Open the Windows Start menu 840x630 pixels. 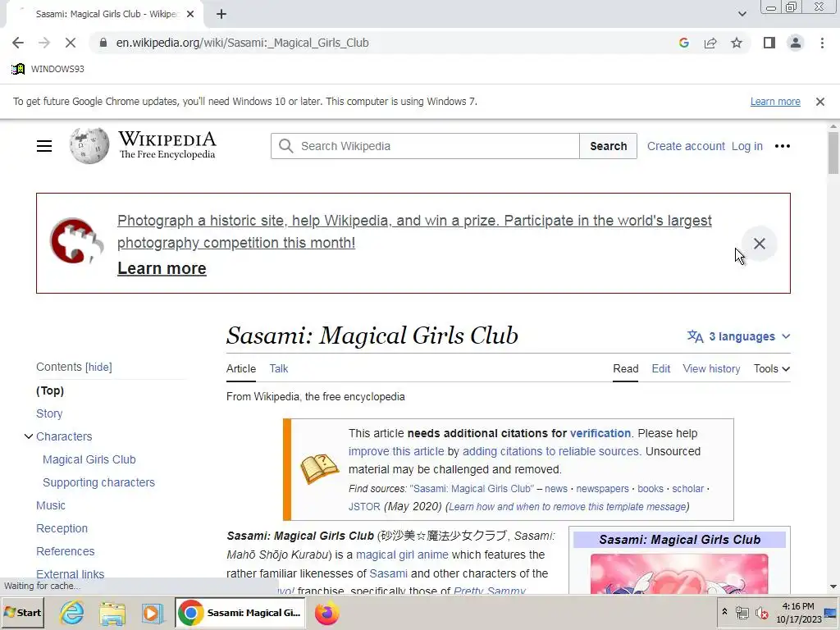[22, 613]
